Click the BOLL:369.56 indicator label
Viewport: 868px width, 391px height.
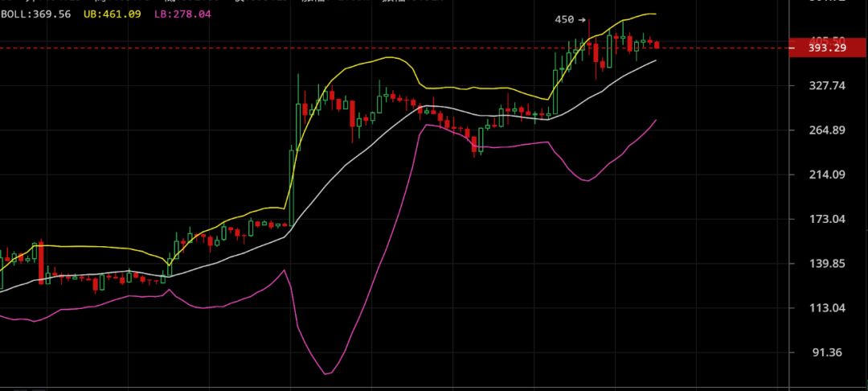pyautogui.click(x=36, y=14)
